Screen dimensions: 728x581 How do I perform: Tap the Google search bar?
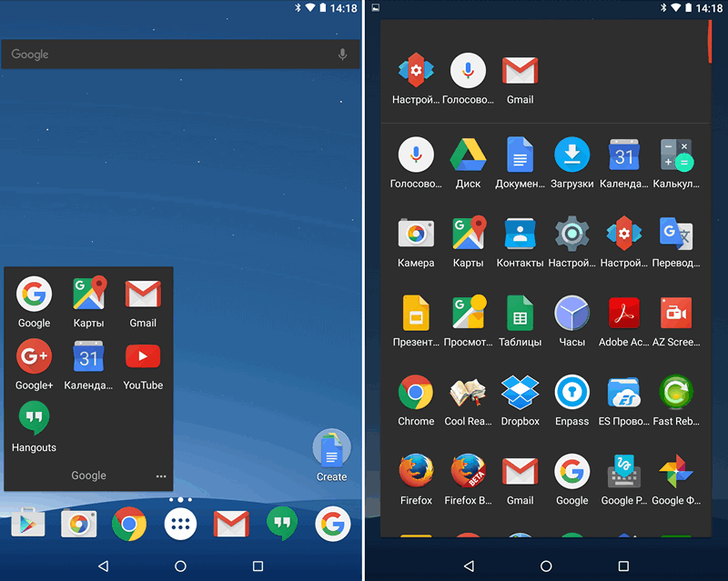point(180,55)
